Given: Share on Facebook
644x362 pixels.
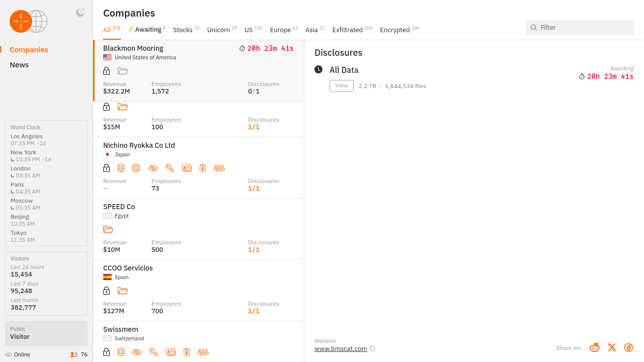Looking at the screenshot, I should coord(628,347).
